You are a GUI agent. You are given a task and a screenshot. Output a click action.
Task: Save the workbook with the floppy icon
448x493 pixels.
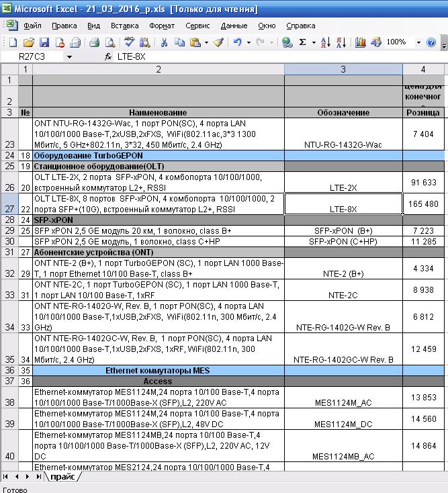[x=44, y=42]
